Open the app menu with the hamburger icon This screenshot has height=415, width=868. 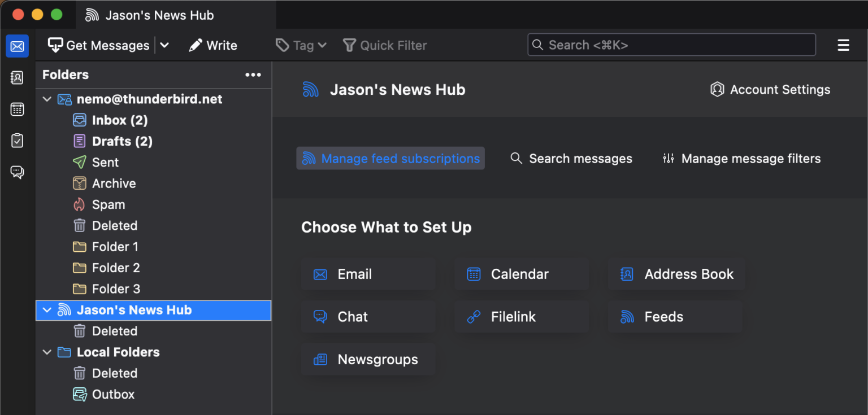pos(843,45)
